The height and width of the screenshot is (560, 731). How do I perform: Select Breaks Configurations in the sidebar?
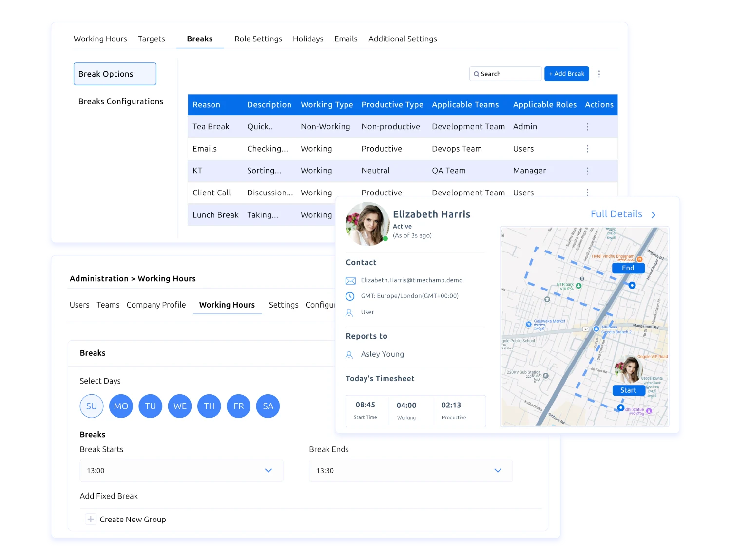point(120,101)
